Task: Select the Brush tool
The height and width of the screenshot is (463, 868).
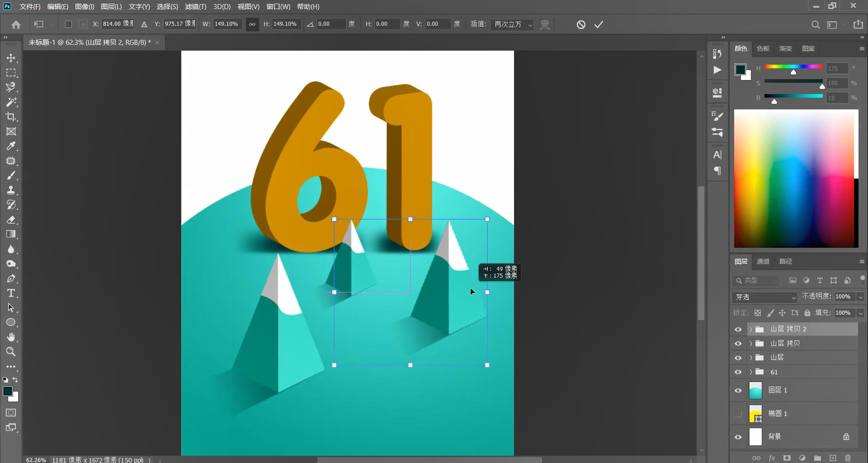Action: 11,175
